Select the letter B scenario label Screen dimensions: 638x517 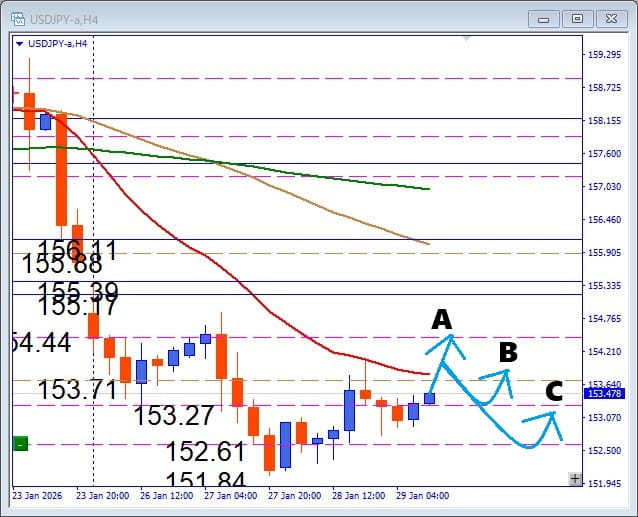tap(508, 352)
